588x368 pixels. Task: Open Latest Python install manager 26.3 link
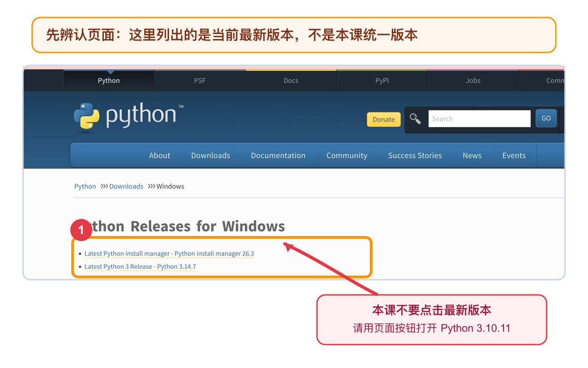click(x=169, y=253)
